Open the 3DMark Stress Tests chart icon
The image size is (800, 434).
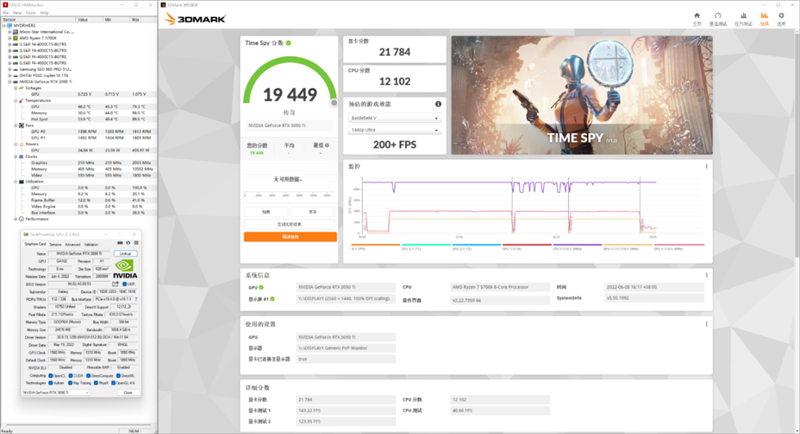743,16
